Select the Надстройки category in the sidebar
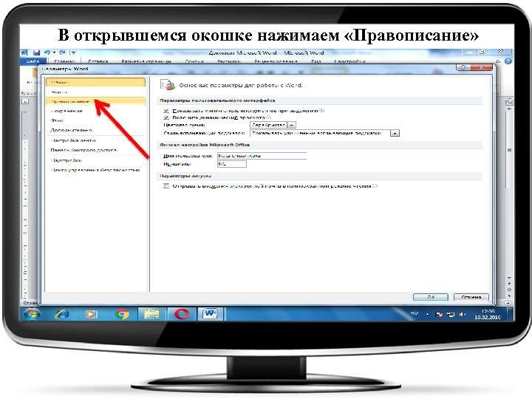Image resolution: width=532 pixels, height=399 pixels. tap(95, 160)
